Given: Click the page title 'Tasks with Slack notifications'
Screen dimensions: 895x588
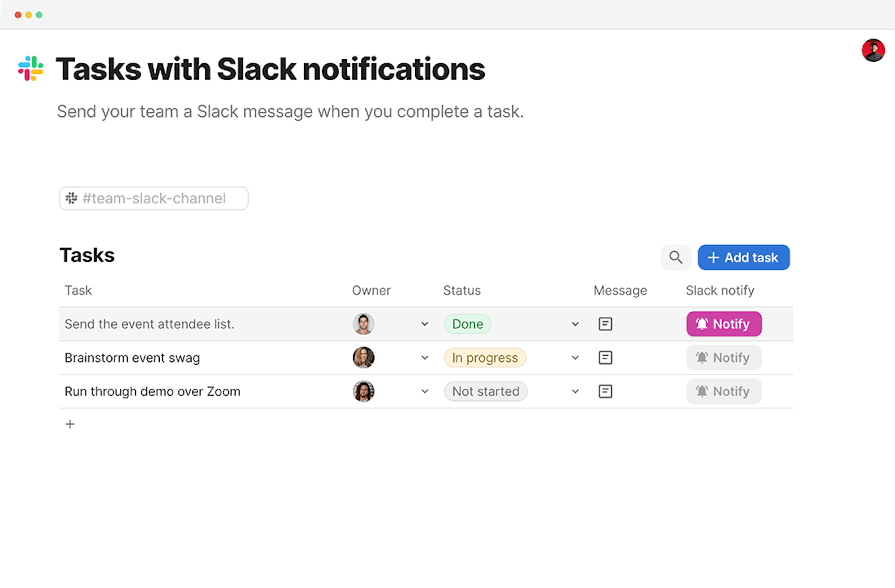Looking at the screenshot, I should tap(270, 69).
